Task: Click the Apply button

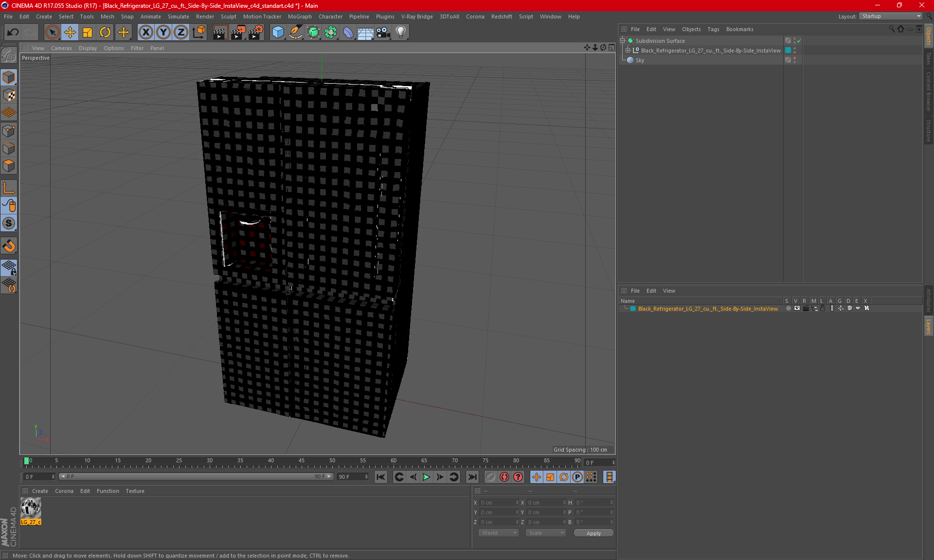Action: click(593, 533)
